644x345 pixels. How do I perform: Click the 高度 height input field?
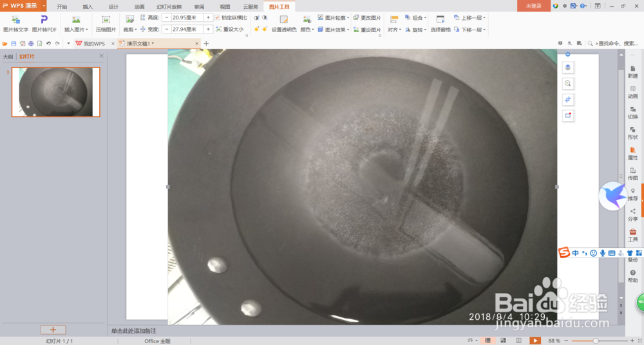[187, 17]
